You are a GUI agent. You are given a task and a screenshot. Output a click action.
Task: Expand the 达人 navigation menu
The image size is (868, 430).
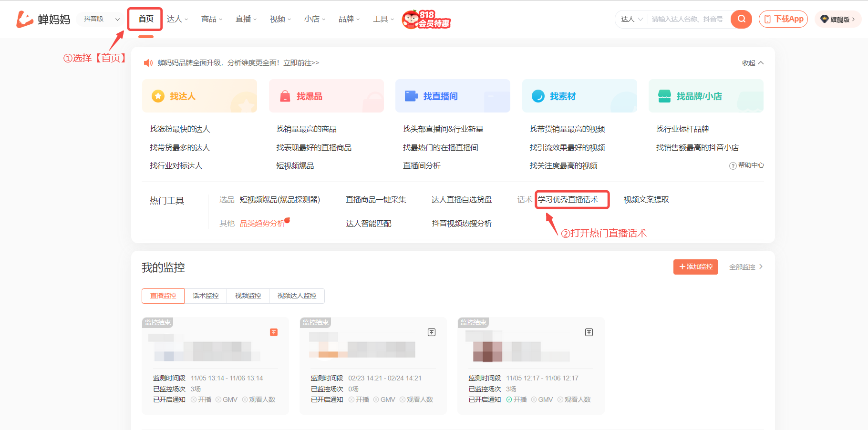coord(177,19)
